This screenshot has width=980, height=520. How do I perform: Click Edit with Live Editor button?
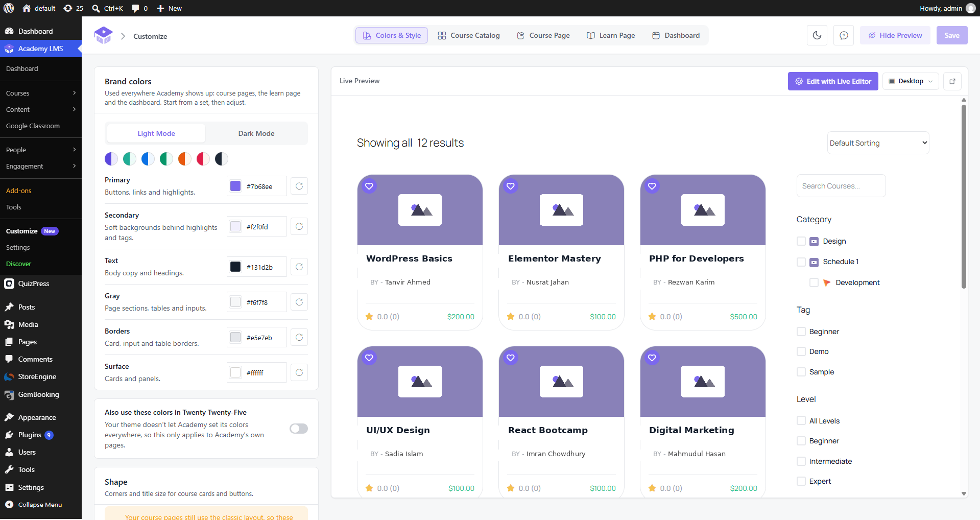[833, 81]
